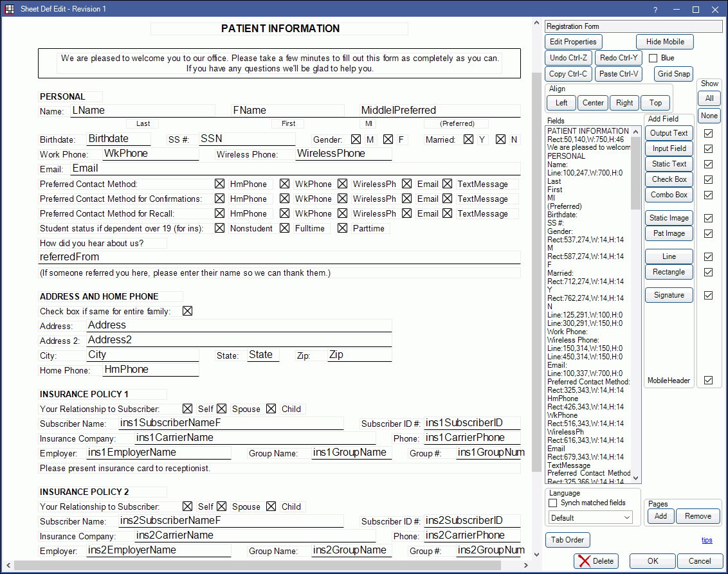Click the Delete button with red X icon
The height and width of the screenshot is (574, 728).
click(595, 561)
